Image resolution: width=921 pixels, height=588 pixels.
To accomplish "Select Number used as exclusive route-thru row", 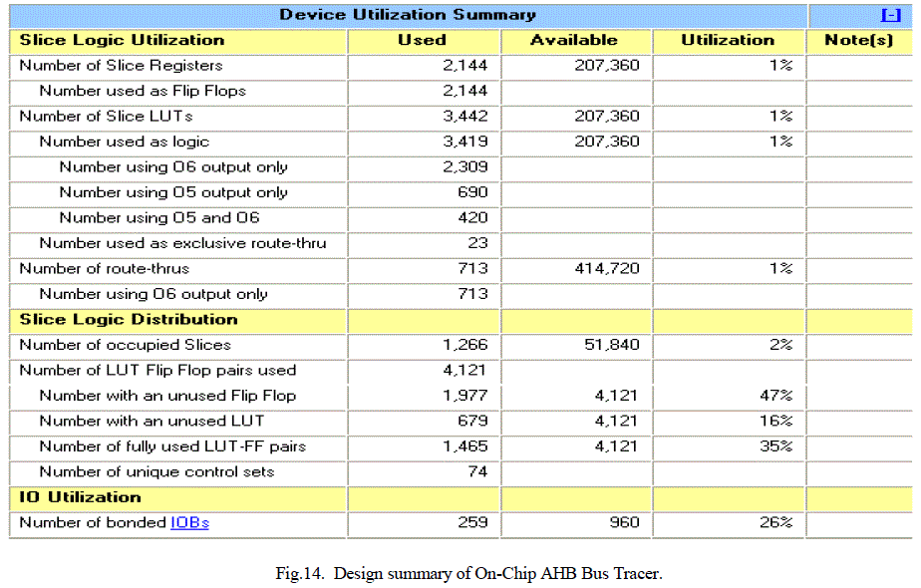I will [182, 243].
